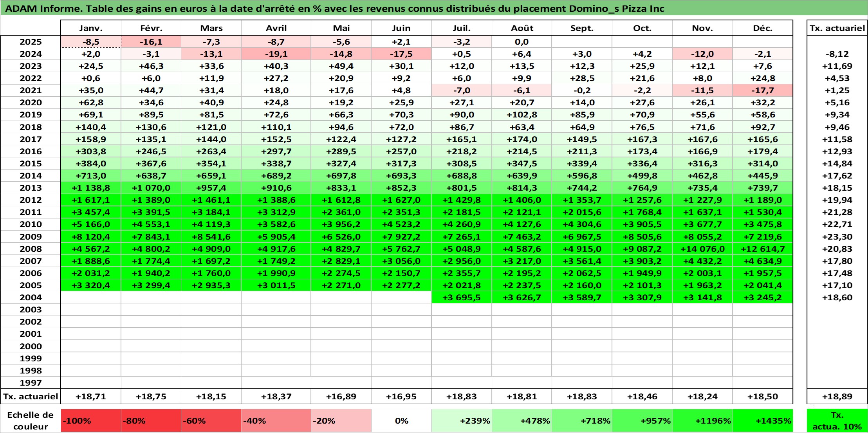Click the Tx. actuariel bottom row label
Screen dimensions: 868x433
pos(31,397)
